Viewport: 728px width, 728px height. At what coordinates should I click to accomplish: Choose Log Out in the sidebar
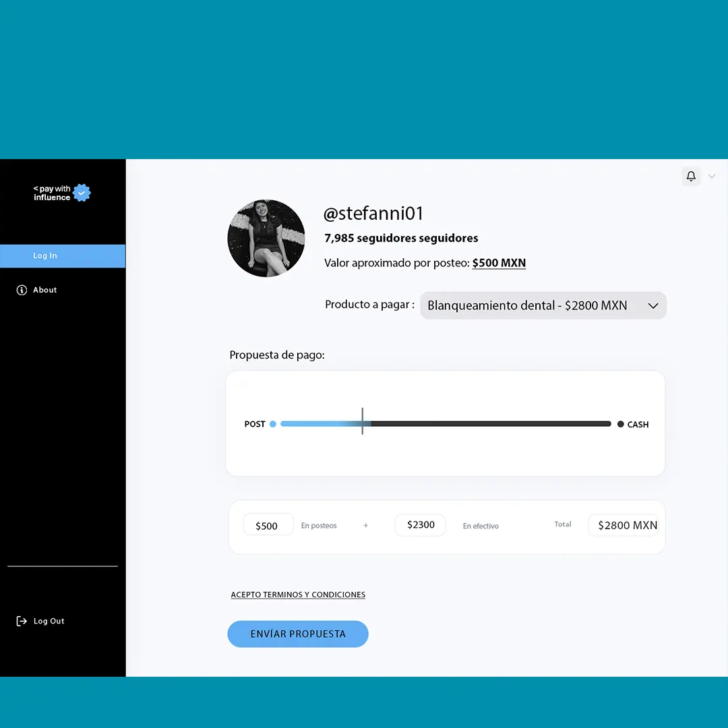(49, 621)
